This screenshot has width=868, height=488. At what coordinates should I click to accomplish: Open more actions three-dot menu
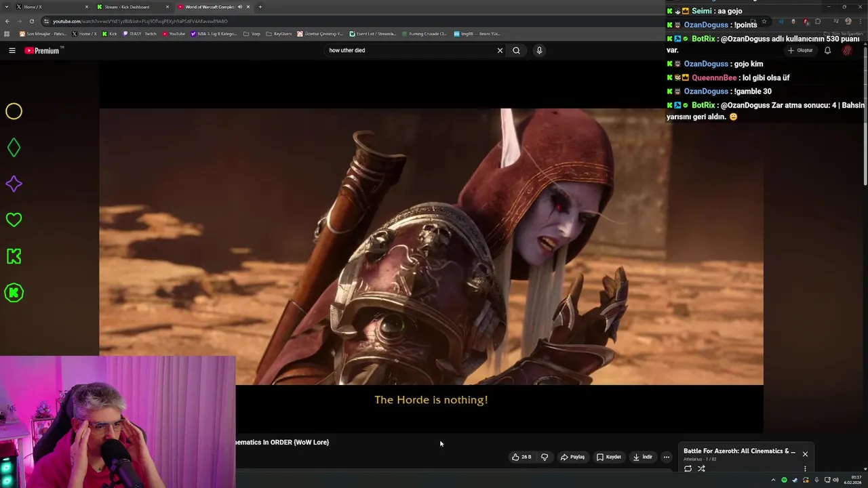666,457
